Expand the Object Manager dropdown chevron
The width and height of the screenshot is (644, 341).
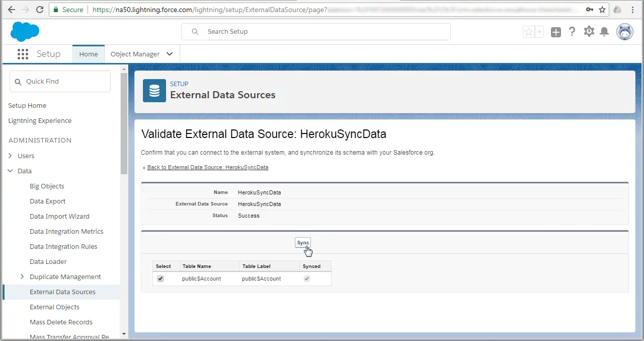[x=170, y=54]
